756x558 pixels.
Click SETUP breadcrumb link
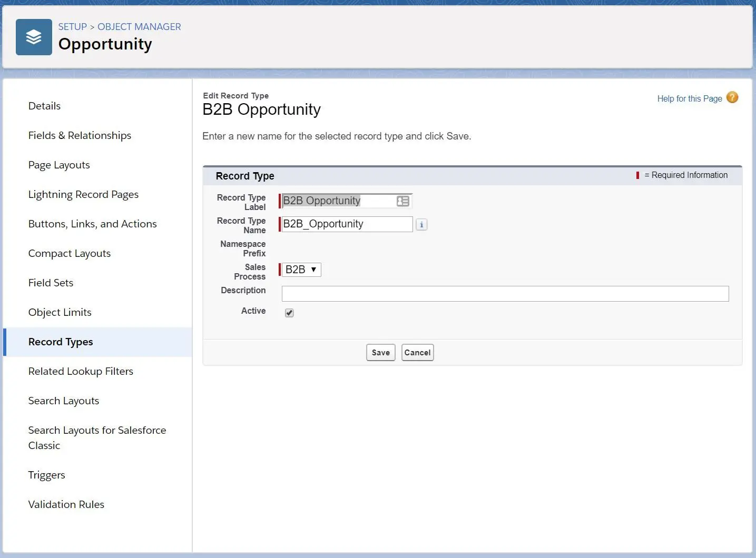coord(72,27)
